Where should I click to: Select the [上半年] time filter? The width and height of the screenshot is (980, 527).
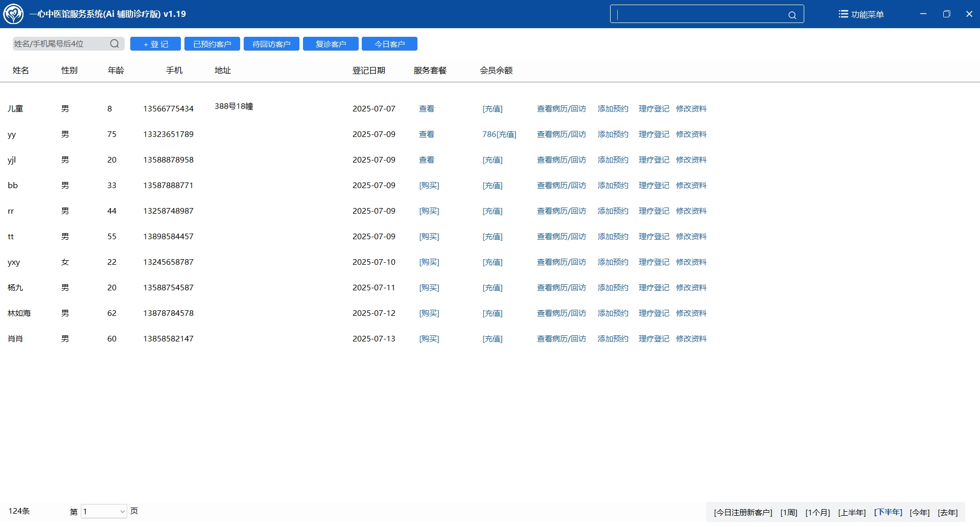click(x=852, y=512)
